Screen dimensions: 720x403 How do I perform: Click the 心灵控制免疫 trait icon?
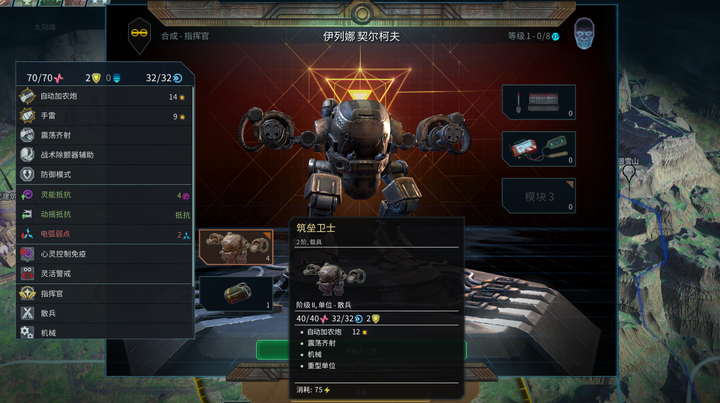click(27, 254)
